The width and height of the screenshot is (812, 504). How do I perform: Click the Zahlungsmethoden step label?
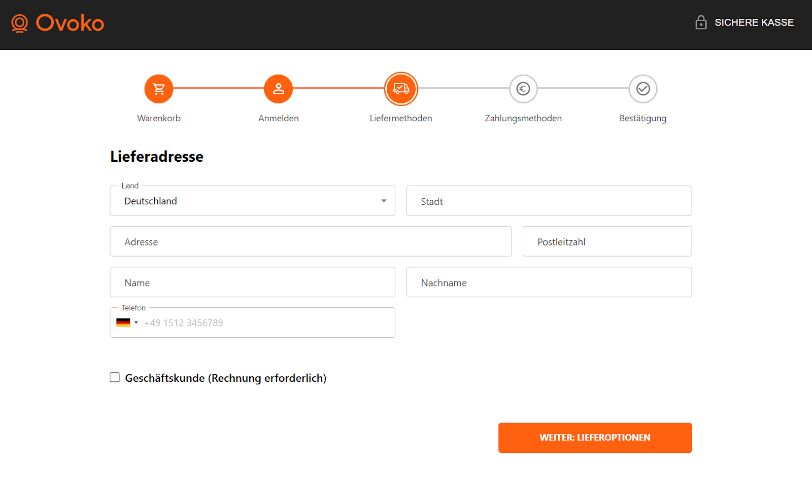click(523, 118)
